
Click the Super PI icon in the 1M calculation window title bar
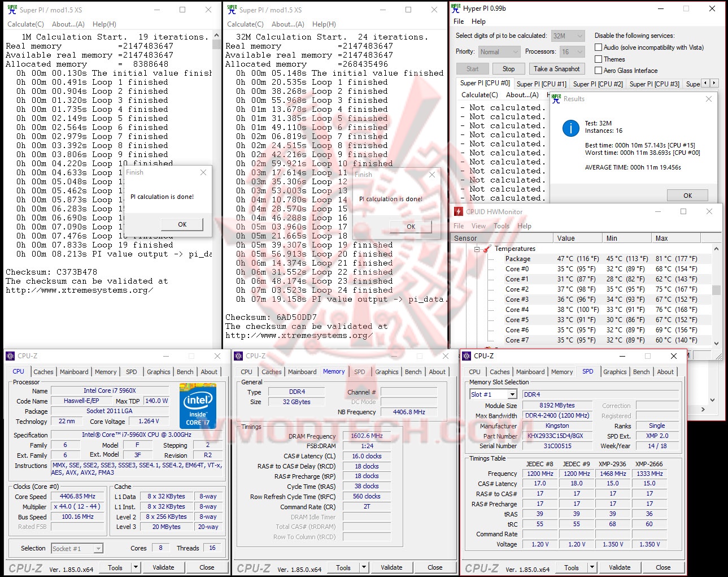point(12,10)
